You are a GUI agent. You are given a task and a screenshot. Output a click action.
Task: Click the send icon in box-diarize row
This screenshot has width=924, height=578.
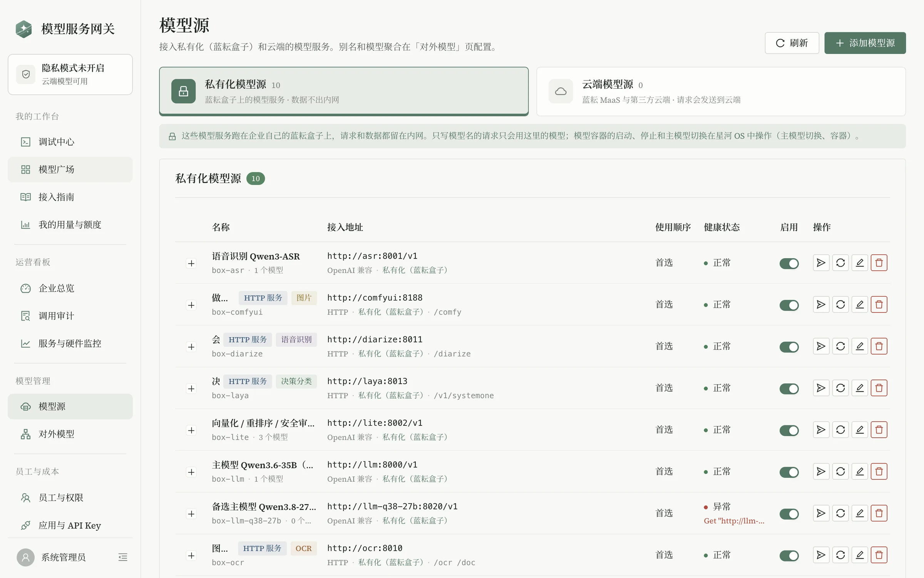tap(821, 346)
